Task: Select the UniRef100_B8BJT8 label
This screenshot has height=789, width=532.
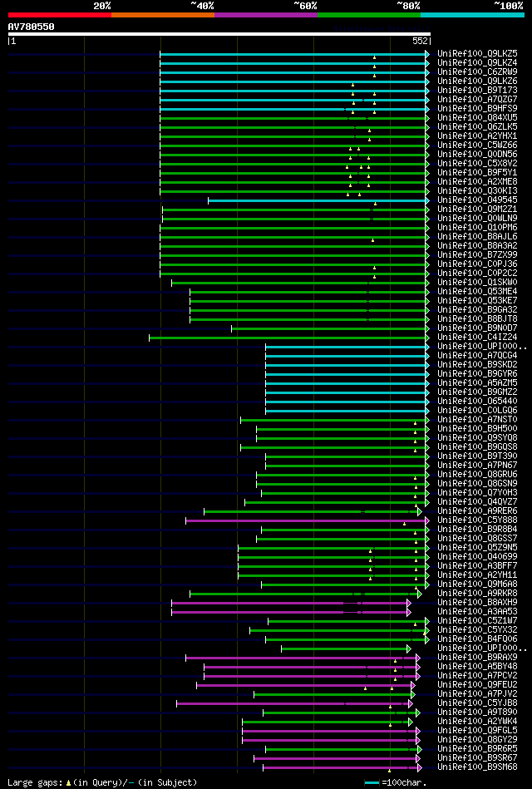Action: coord(478,319)
